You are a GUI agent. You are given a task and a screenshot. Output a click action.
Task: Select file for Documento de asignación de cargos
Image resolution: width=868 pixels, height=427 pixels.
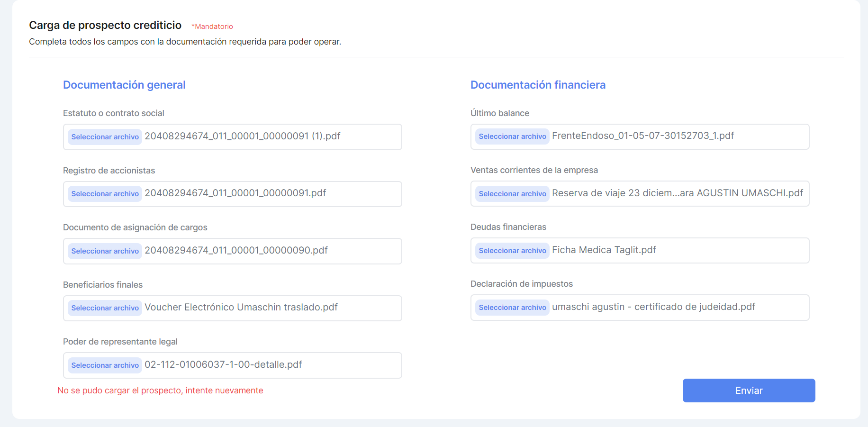[105, 251]
